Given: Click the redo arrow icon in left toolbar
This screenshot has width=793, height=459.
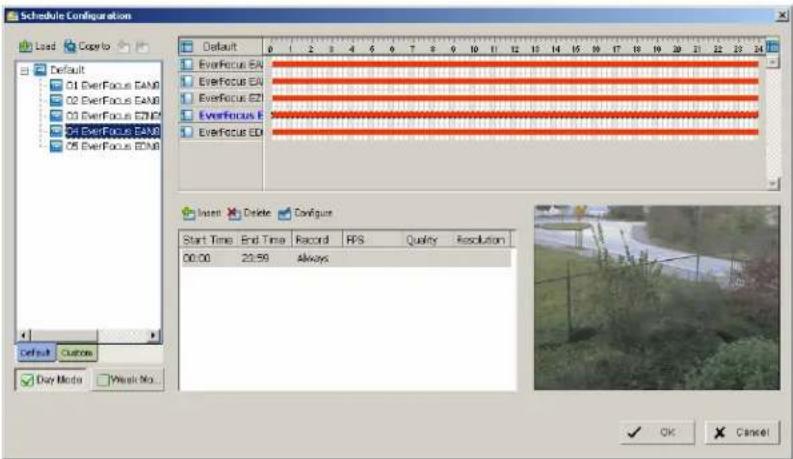Looking at the screenshot, I should (x=142, y=47).
